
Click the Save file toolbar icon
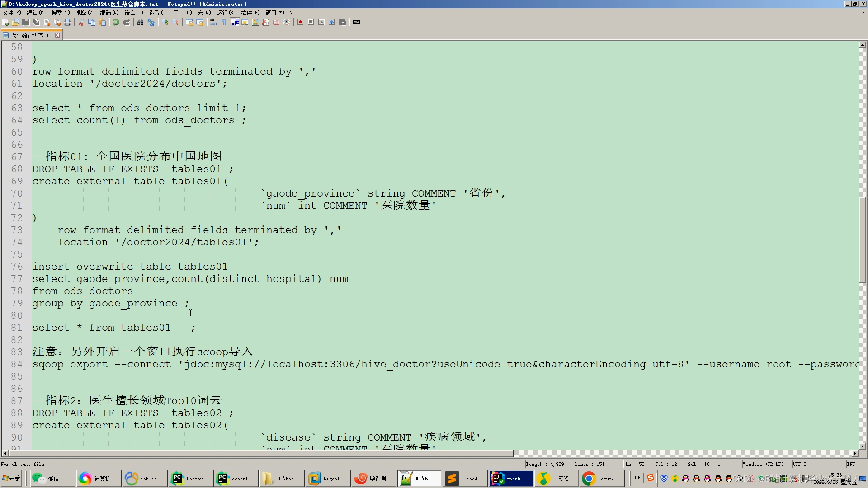pyautogui.click(x=26, y=22)
